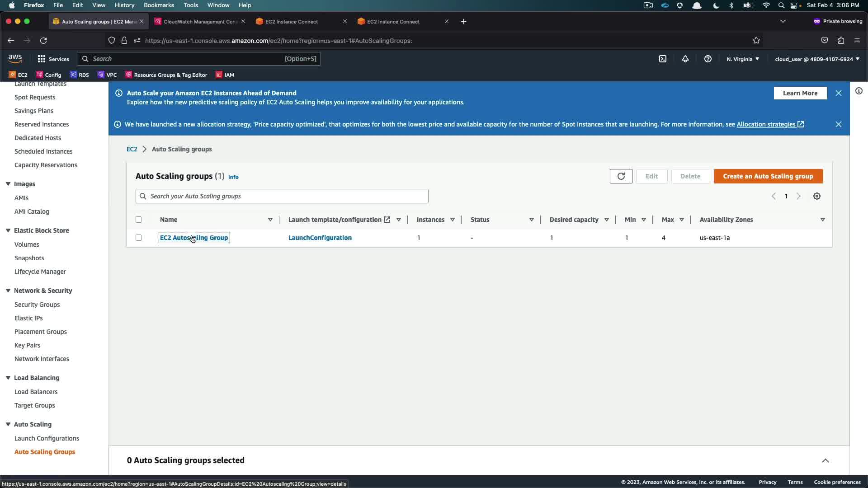Open the LaunchConfiguration link
The width and height of the screenshot is (868, 488).
pyautogui.click(x=320, y=238)
